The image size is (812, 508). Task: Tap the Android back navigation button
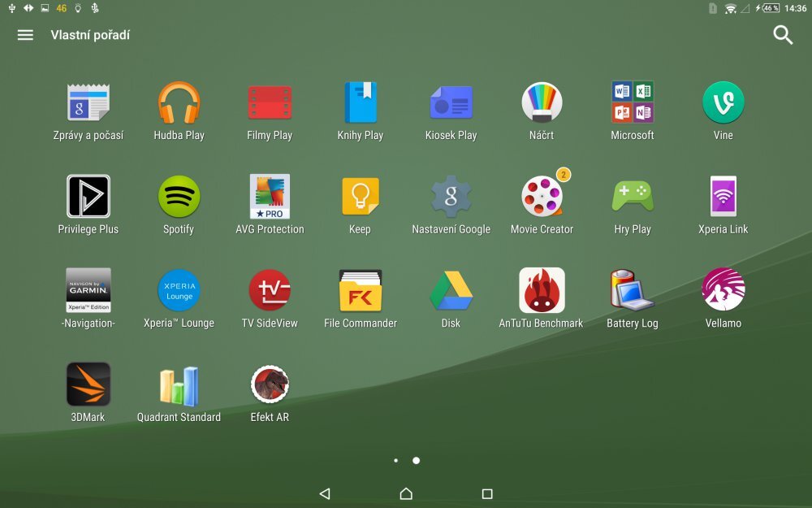(x=325, y=493)
